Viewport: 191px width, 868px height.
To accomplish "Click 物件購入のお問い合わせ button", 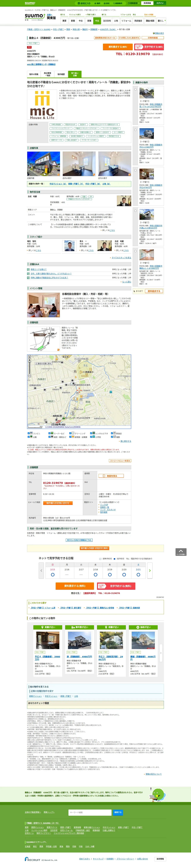I will (58, 503).
